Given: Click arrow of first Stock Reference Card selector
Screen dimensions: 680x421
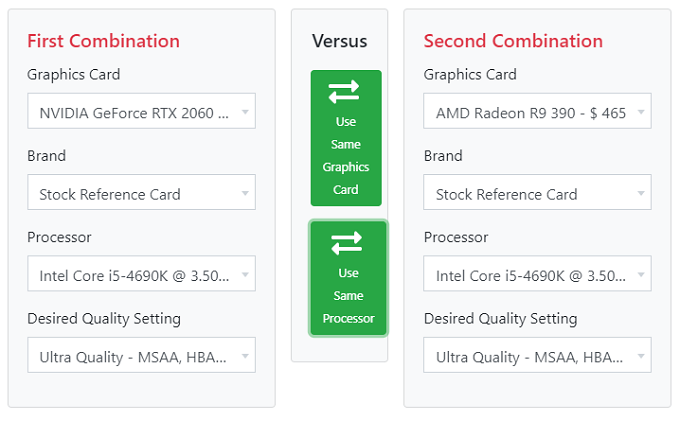Looking at the screenshot, I should click(x=245, y=194).
